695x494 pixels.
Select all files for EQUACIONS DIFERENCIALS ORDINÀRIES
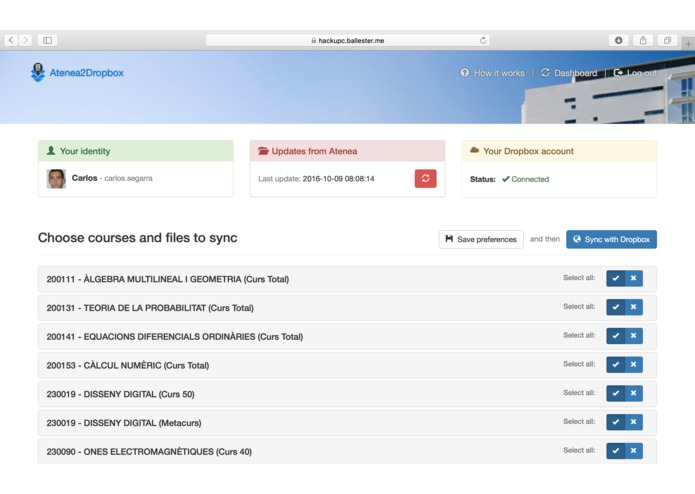615,336
